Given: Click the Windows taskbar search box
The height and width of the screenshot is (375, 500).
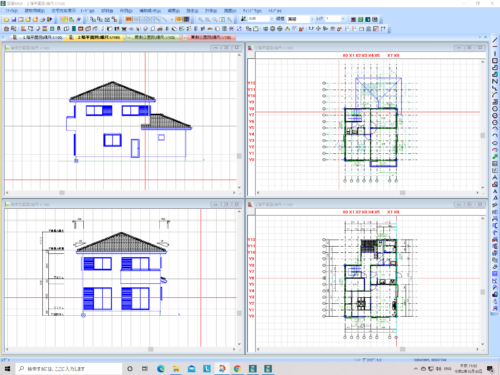Looking at the screenshot, I should 69,368.
